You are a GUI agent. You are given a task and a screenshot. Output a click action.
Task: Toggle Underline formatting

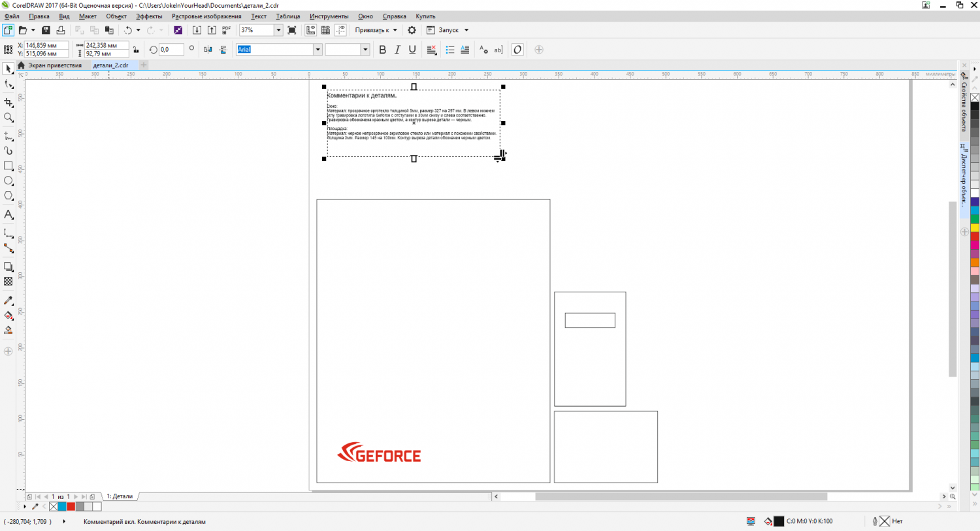pos(413,49)
